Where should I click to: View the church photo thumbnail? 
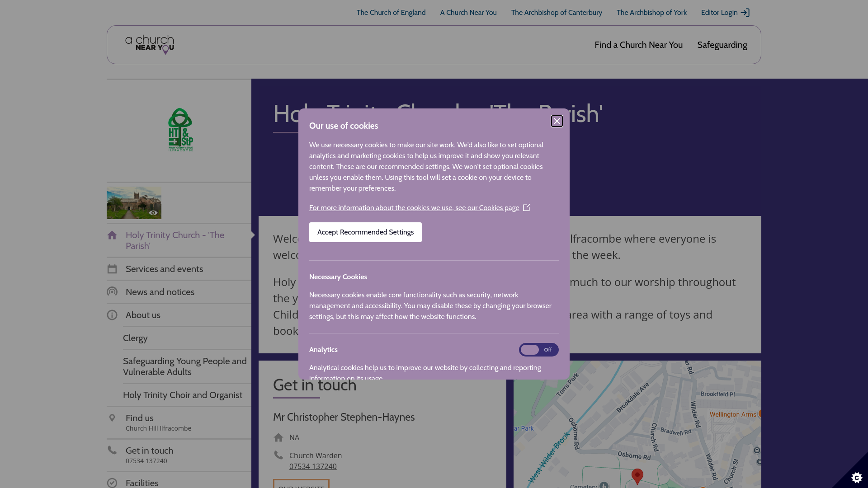click(134, 203)
